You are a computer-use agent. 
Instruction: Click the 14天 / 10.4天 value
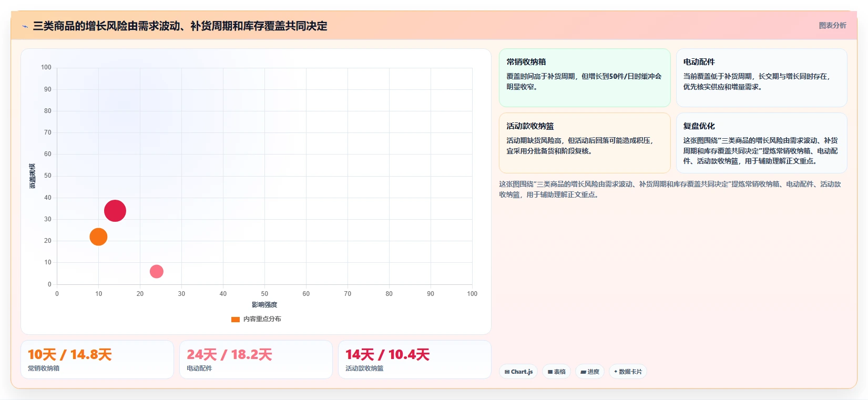(x=387, y=355)
